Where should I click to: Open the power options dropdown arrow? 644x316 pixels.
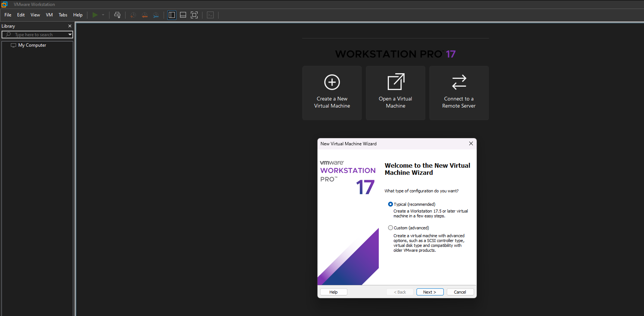[x=103, y=15]
